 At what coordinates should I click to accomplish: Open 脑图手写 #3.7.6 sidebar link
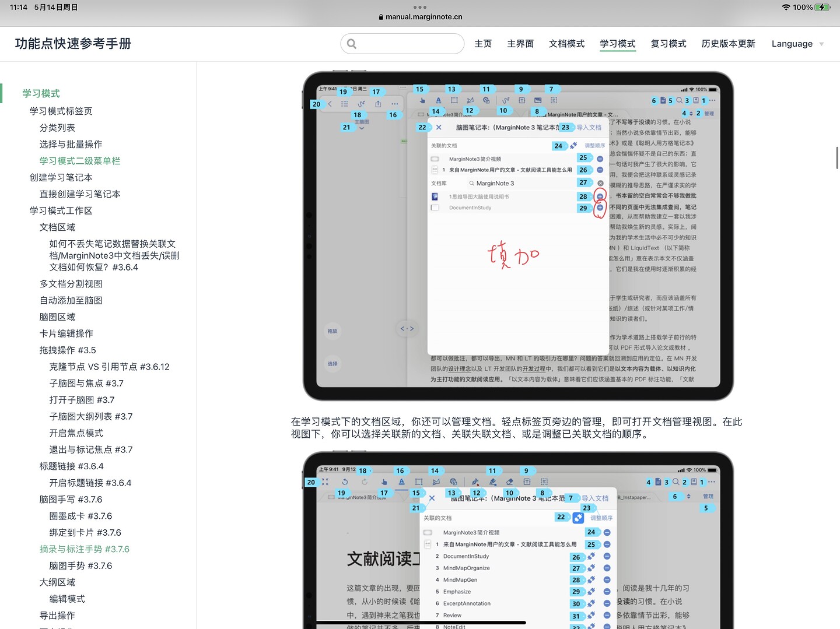(71, 500)
